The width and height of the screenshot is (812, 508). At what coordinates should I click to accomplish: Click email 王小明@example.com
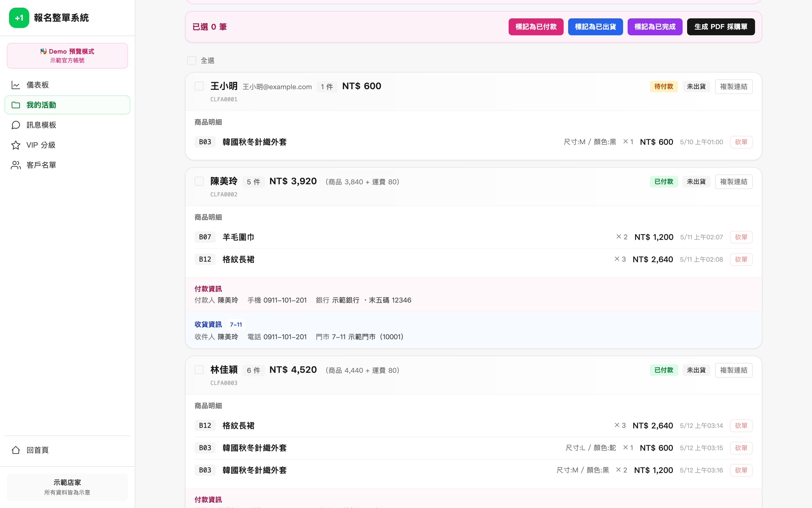[x=277, y=87]
